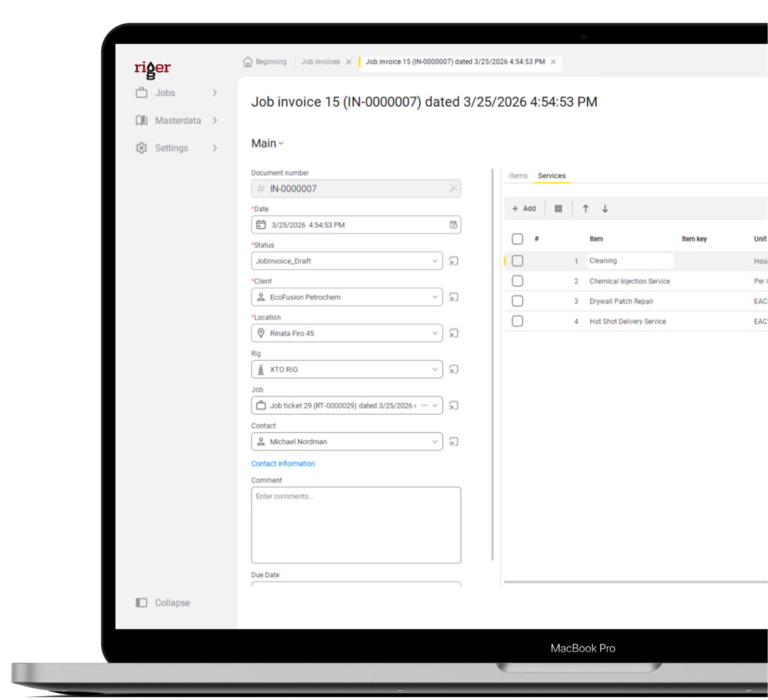
Task: Click the magic wand icon in Document number
Action: click(454, 188)
